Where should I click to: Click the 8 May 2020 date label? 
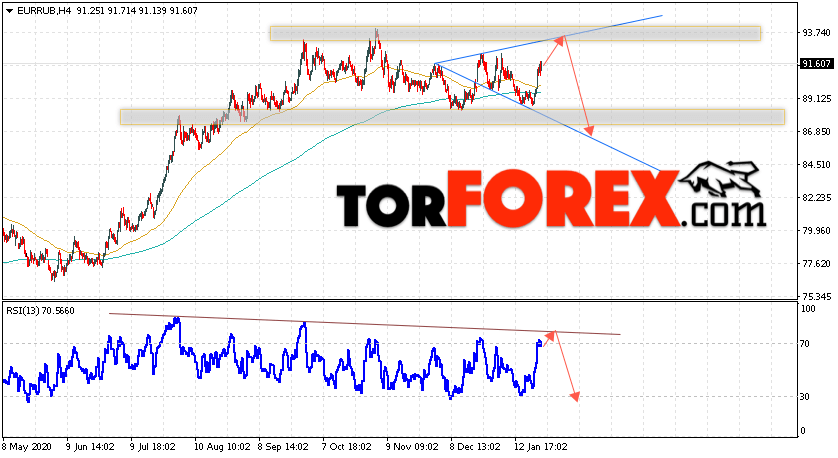[x=22, y=446]
